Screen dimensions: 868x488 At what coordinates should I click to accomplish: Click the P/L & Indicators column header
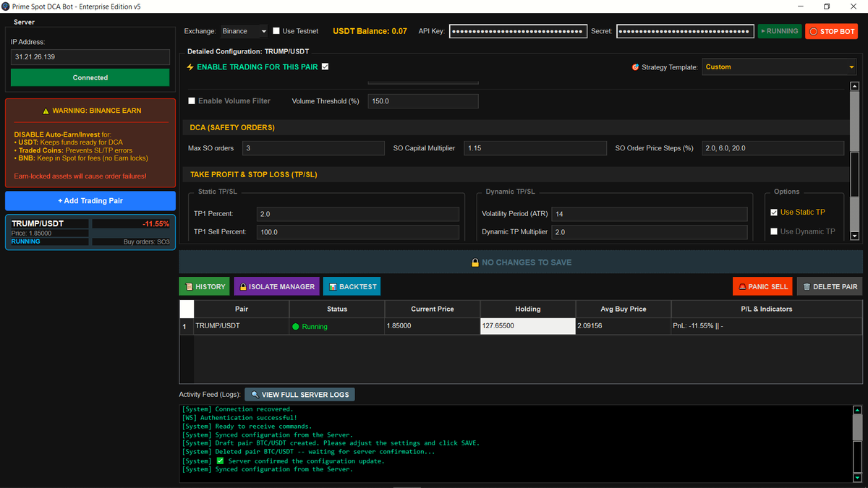tap(767, 309)
